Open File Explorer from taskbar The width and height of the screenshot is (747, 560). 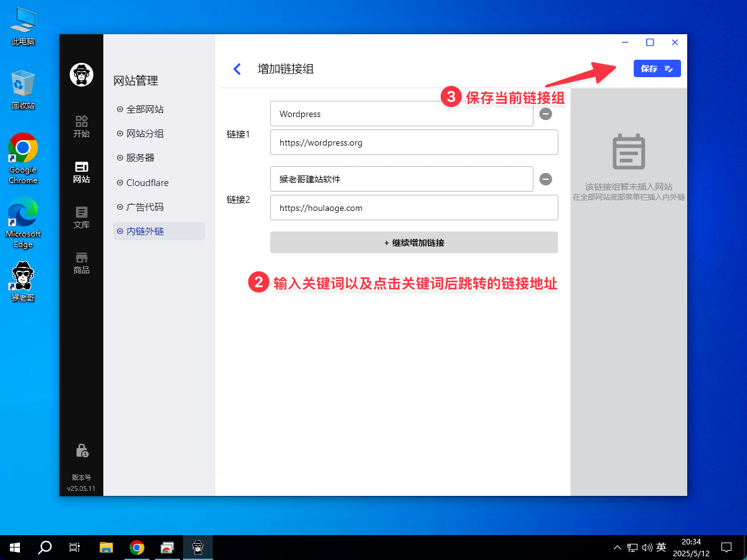click(x=106, y=548)
